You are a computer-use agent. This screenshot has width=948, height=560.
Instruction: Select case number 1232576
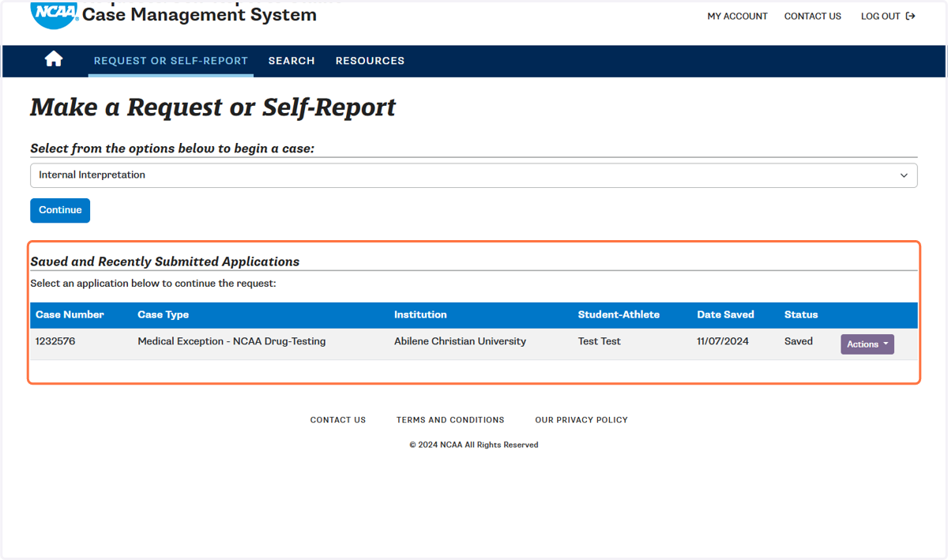55,341
